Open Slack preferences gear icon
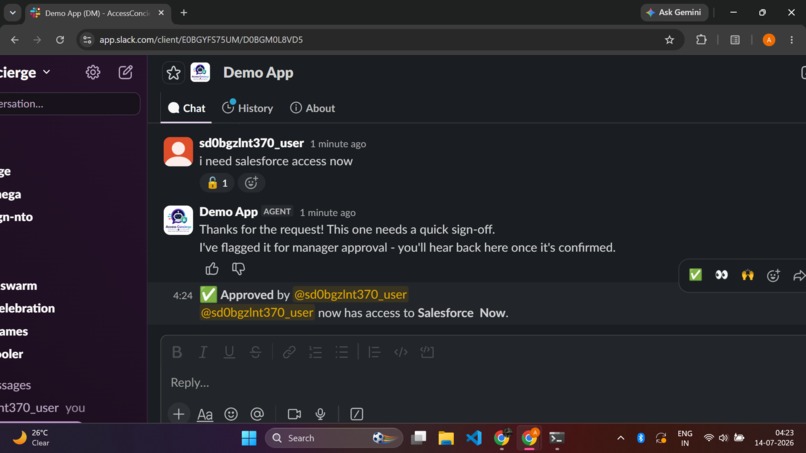 click(93, 73)
